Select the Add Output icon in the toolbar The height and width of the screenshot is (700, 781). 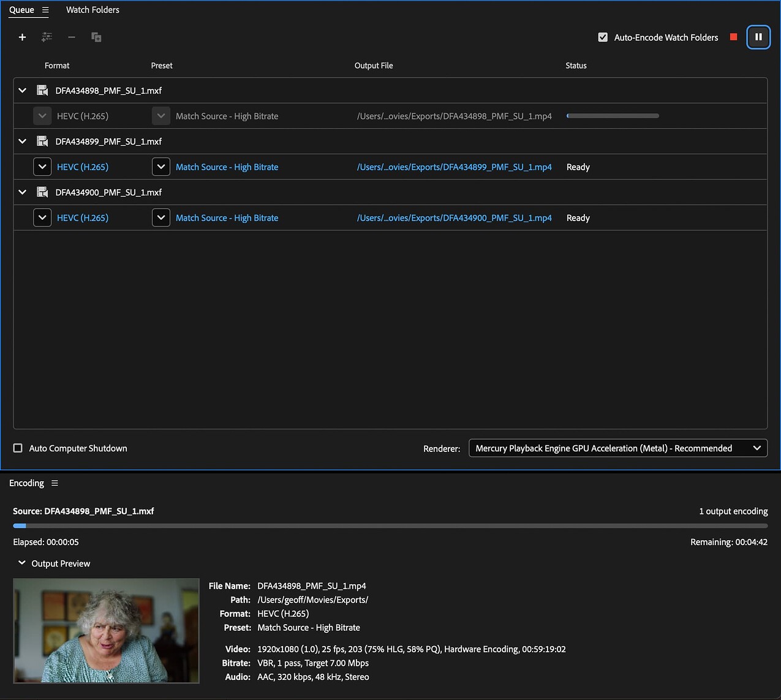coord(47,37)
